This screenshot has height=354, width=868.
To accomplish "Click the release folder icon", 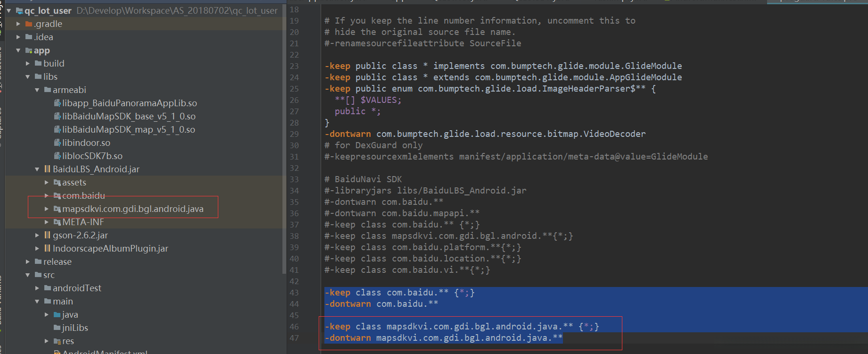I will [x=38, y=261].
